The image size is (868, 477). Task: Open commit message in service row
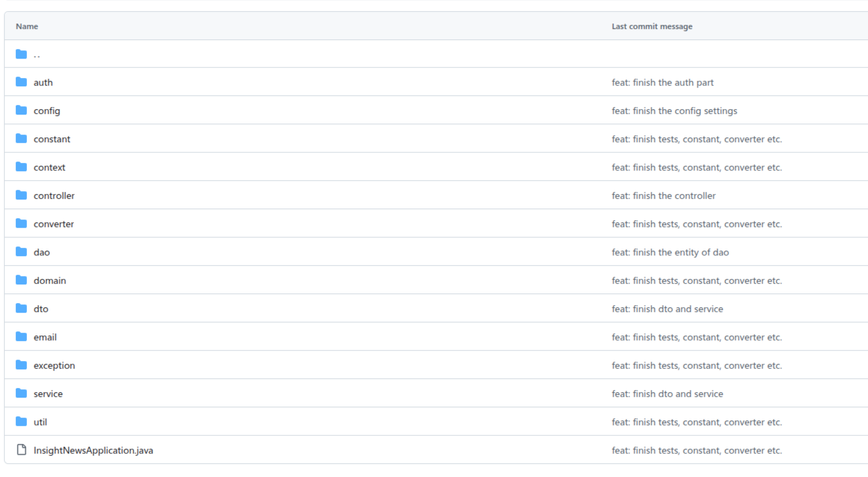coord(668,394)
